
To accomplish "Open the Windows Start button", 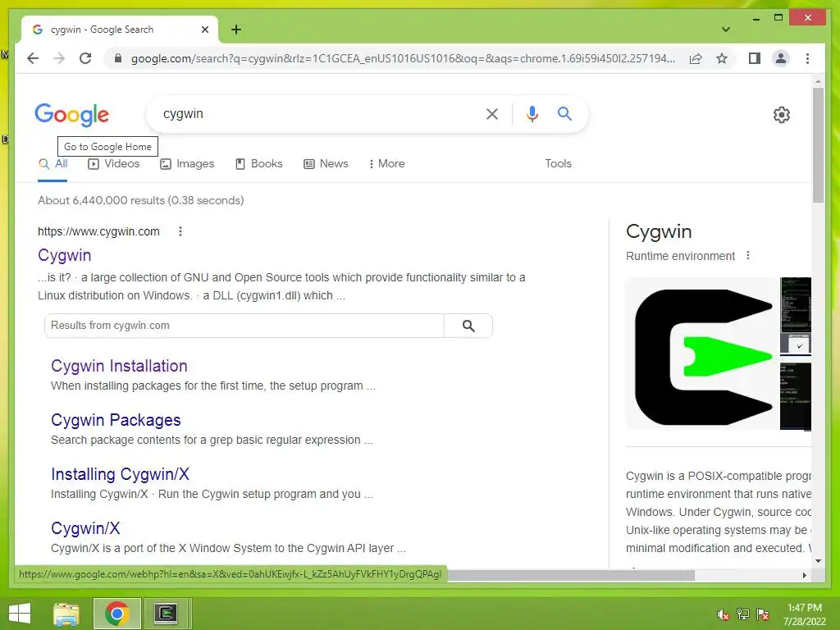I will click(x=20, y=614).
